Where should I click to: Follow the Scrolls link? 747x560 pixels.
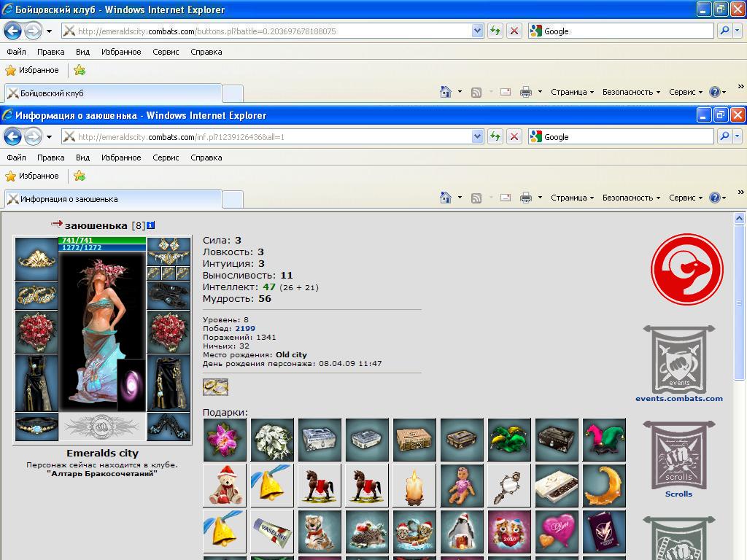(679, 494)
